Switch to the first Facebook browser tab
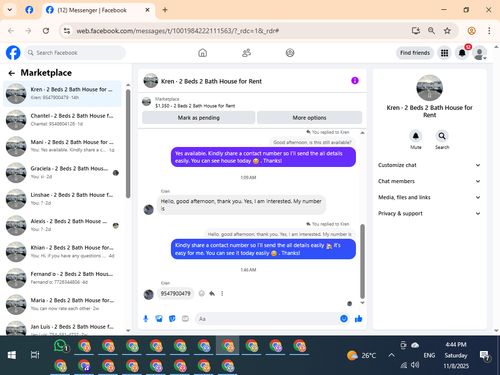The height and width of the screenshot is (375, 500). coord(29,10)
